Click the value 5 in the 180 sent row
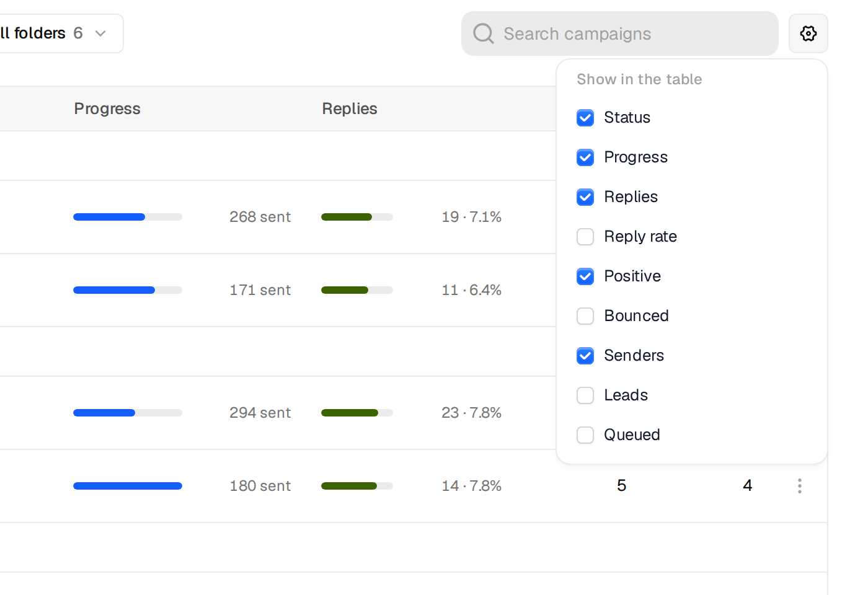The image size is (868, 595). [622, 485]
